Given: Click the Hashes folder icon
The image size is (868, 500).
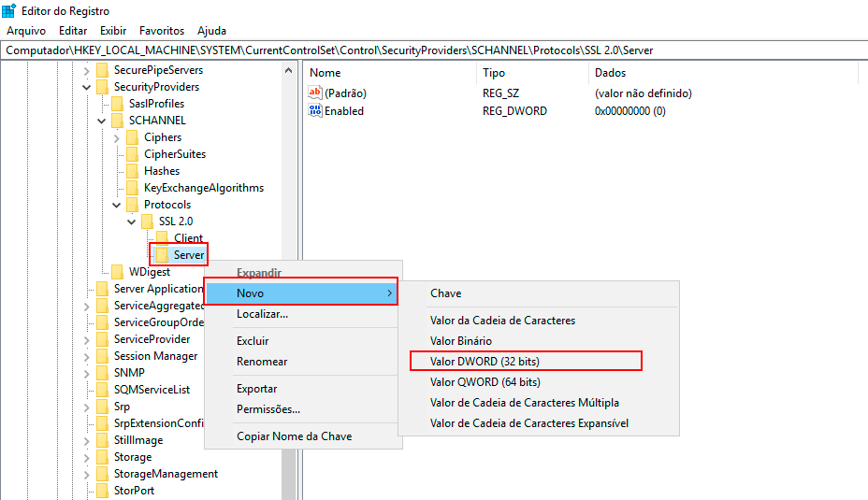Looking at the screenshot, I should 132,171.
